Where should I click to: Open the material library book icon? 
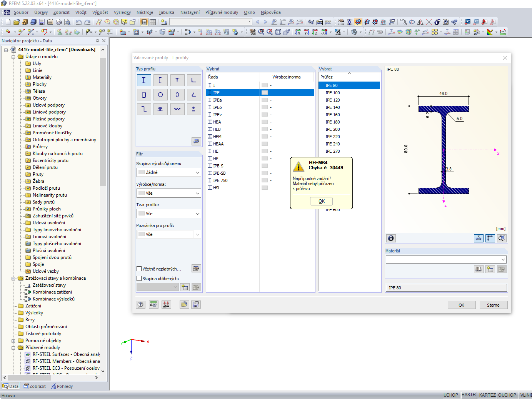[478, 269]
